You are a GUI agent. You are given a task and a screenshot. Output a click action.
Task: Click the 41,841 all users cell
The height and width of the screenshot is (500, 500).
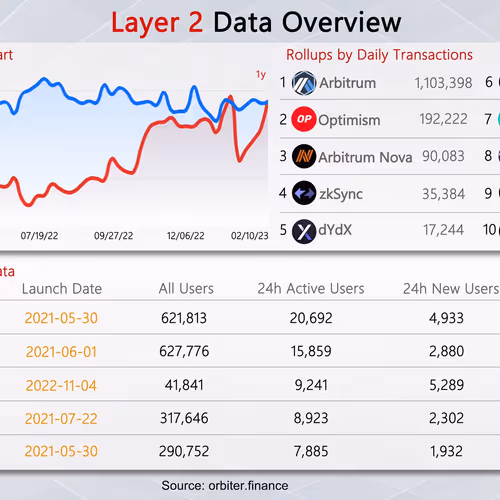tap(184, 385)
